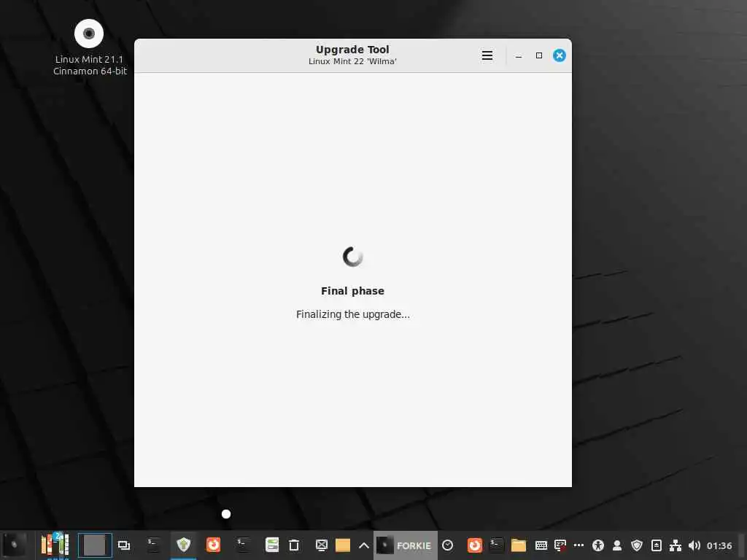Viewport: 747px width, 560px height.
Task: Open the left orange Timeshift icon
Action: [x=214, y=545]
